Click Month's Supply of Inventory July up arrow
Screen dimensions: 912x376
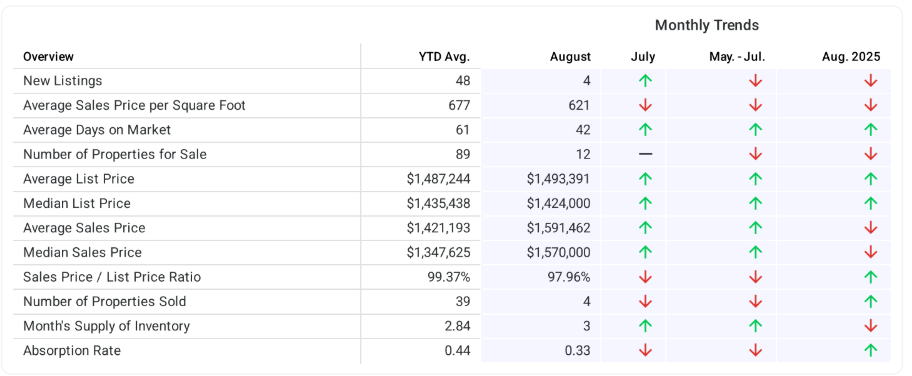pos(644,326)
